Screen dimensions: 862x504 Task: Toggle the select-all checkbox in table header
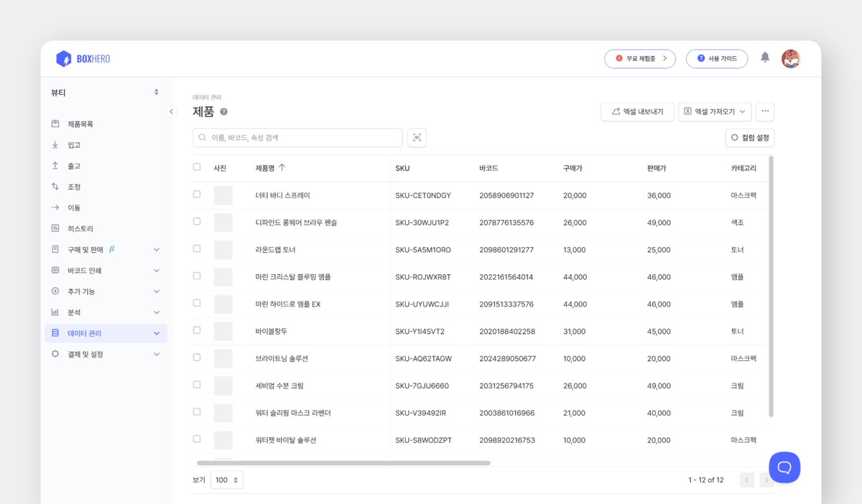coord(196,167)
